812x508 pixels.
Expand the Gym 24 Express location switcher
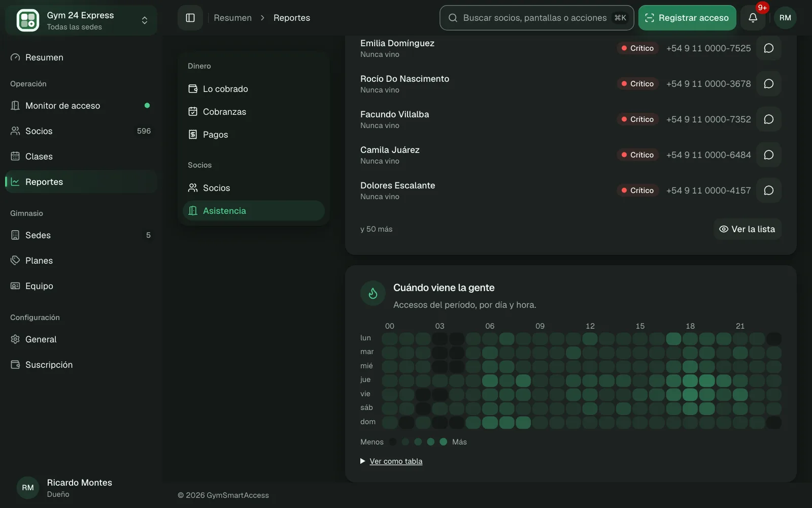pos(81,20)
